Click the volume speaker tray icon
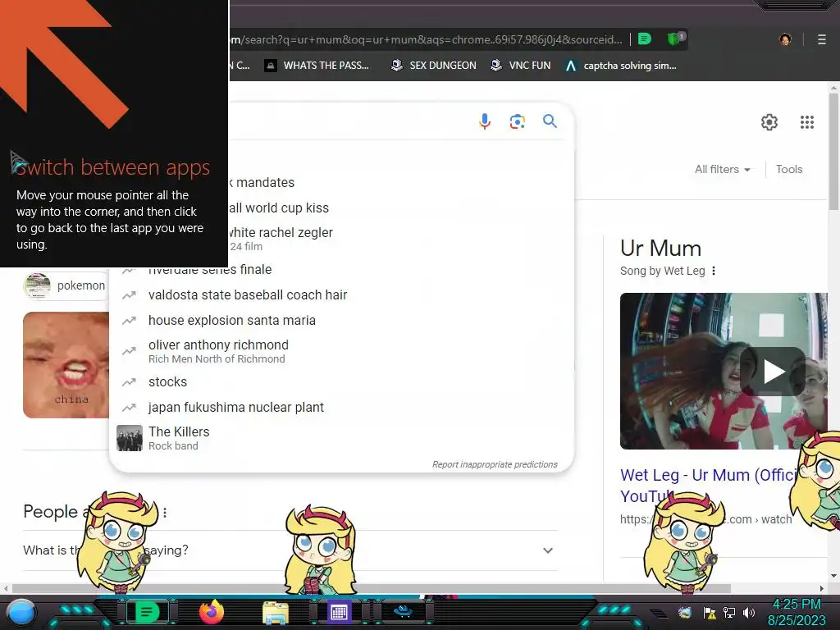This screenshot has height=630, width=840. coord(749,612)
